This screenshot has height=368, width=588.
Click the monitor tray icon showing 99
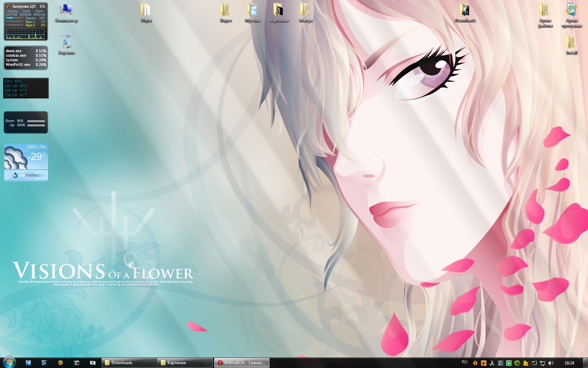point(534,363)
